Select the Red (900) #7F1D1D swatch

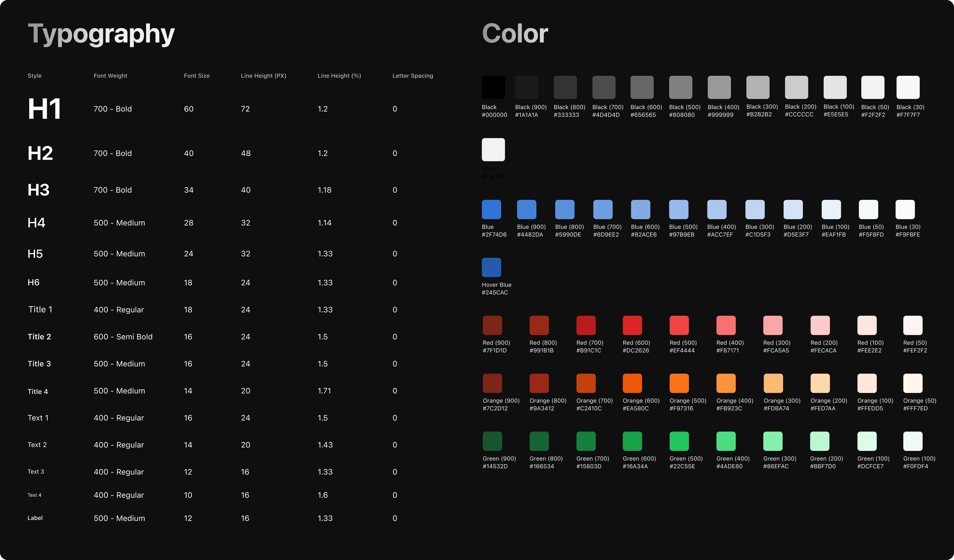pos(492,325)
